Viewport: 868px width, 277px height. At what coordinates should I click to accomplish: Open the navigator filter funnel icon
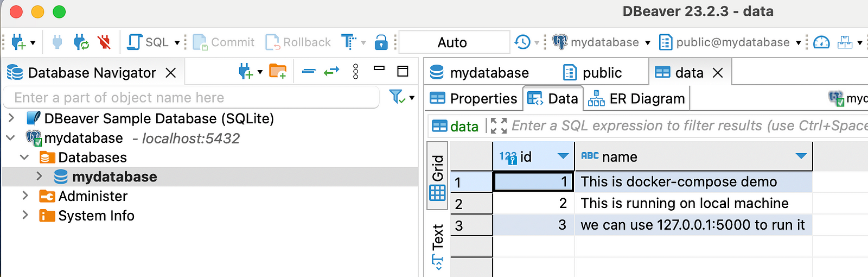pos(397,97)
